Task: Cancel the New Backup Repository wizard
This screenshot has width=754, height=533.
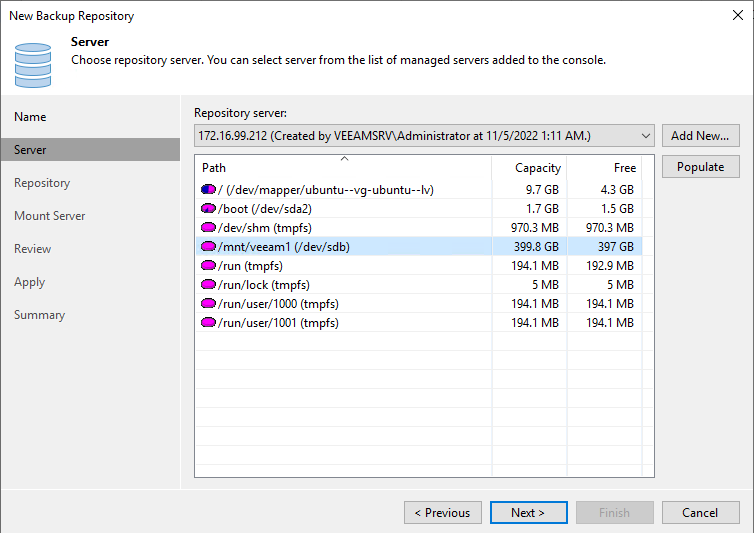Action: pyautogui.click(x=700, y=513)
